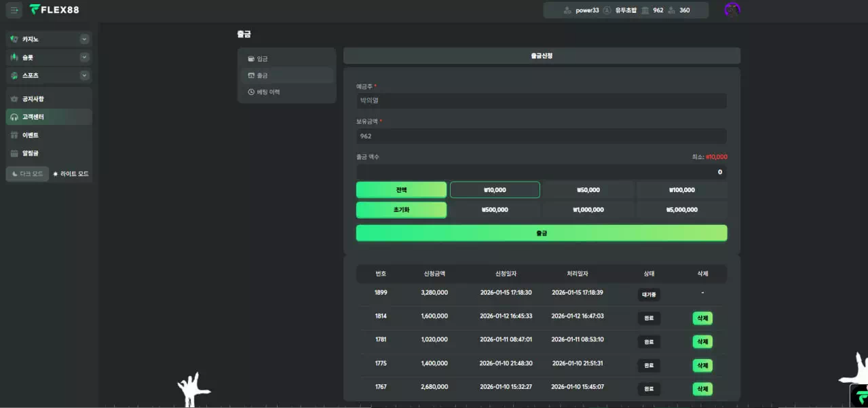Click the FLEX88 logo in the header
The width and height of the screenshot is (868, 408).
[54, 10]
